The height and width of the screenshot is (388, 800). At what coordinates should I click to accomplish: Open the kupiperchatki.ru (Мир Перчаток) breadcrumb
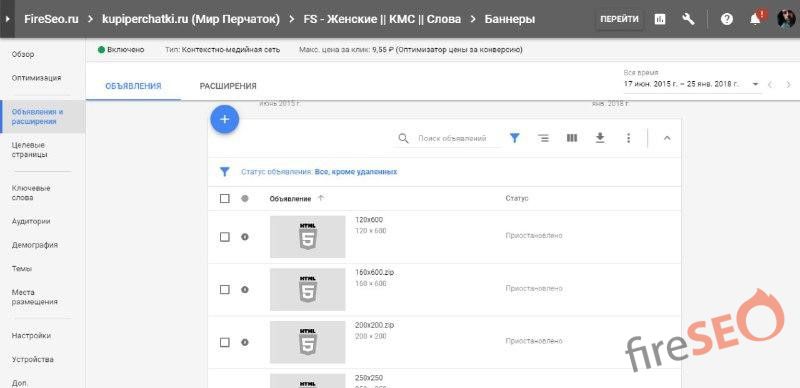[191, 19]
